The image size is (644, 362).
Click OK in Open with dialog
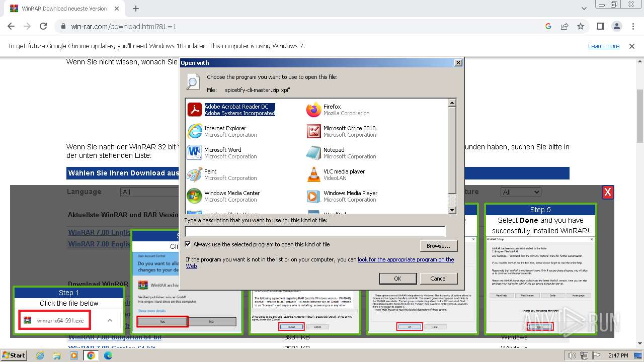[x=397, y=279]
